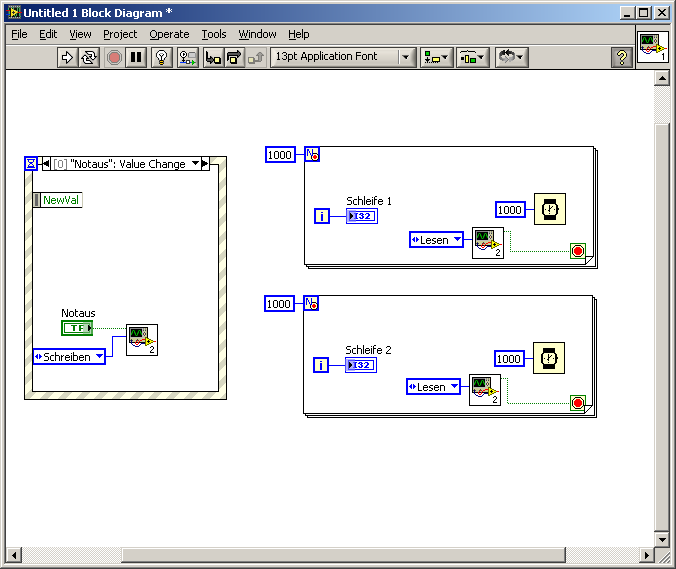The image size is (676, 569).
Task: Click the N count terminal of lower loop
Action: (x=311, y=303)
